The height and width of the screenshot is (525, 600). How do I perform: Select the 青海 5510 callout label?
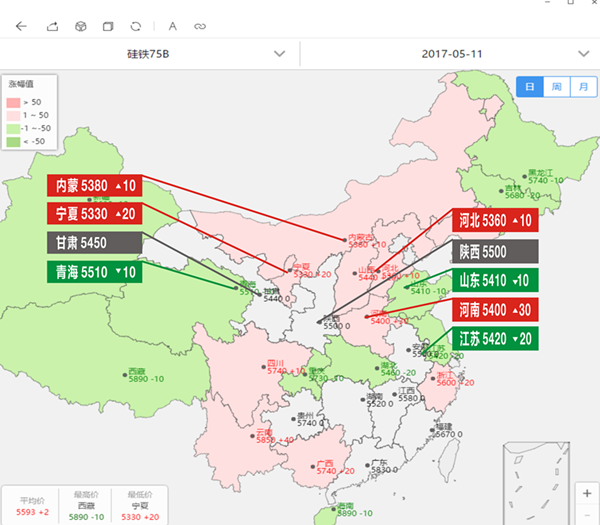click(95, 272)
